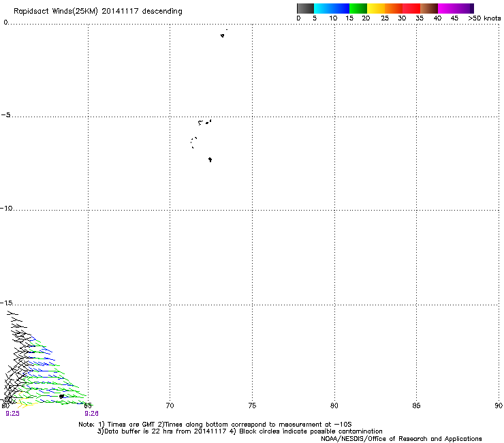
Task: Click the longitude axis label "90"
Action: 499,406
